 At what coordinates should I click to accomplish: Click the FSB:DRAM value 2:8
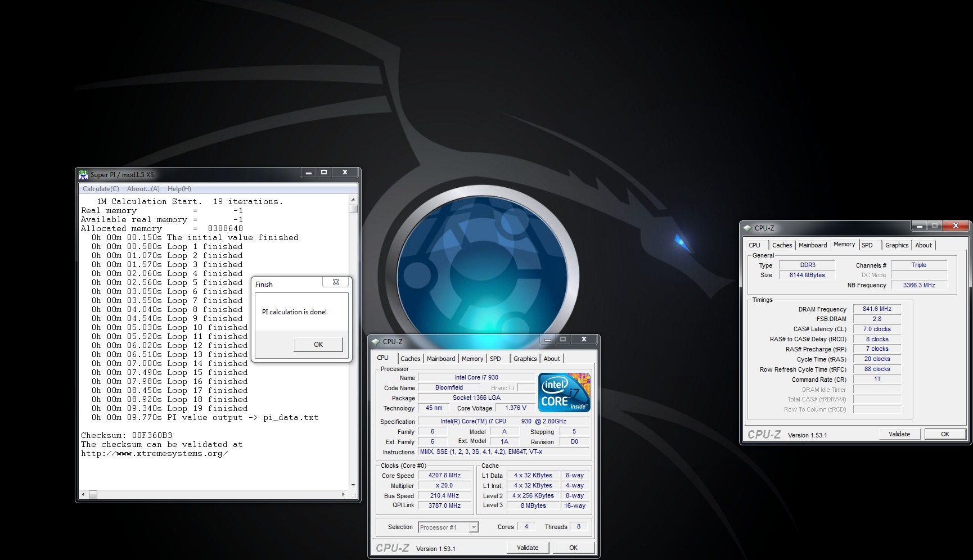(x=877, y=319)
